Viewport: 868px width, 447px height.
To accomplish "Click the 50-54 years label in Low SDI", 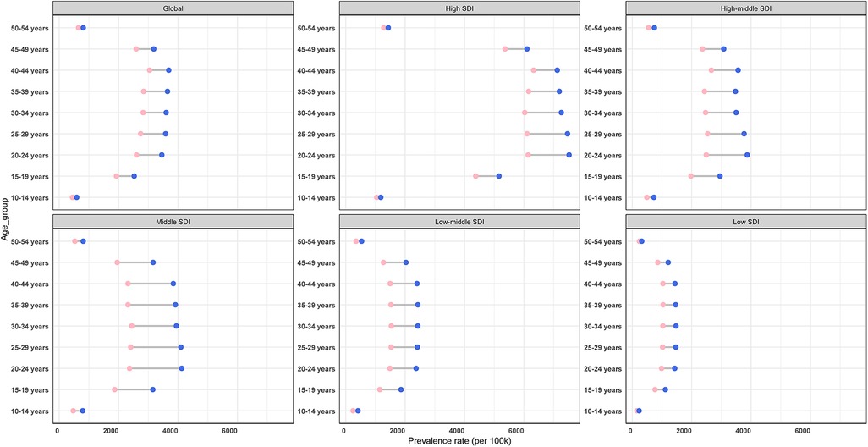I will click(606, 241).
